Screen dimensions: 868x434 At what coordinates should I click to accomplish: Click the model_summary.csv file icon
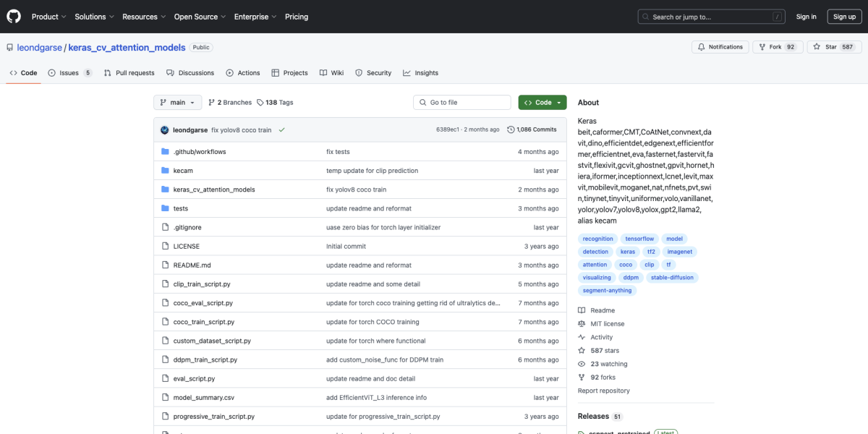coord(165,397)
